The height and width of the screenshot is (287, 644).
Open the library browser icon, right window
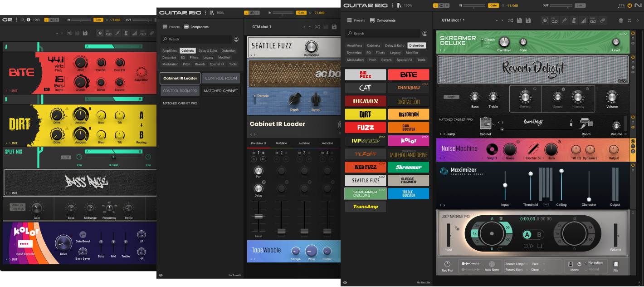tap(399, 5)
